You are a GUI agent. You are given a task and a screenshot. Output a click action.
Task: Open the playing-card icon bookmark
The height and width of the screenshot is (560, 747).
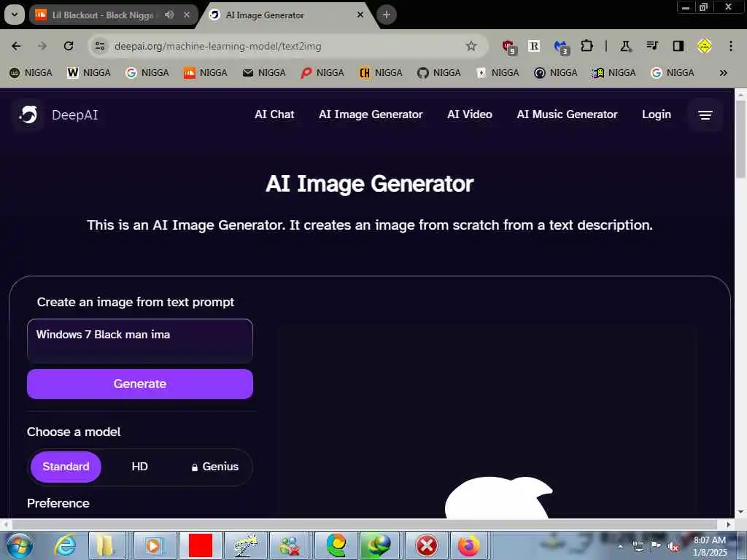click(x=498, y=72)
